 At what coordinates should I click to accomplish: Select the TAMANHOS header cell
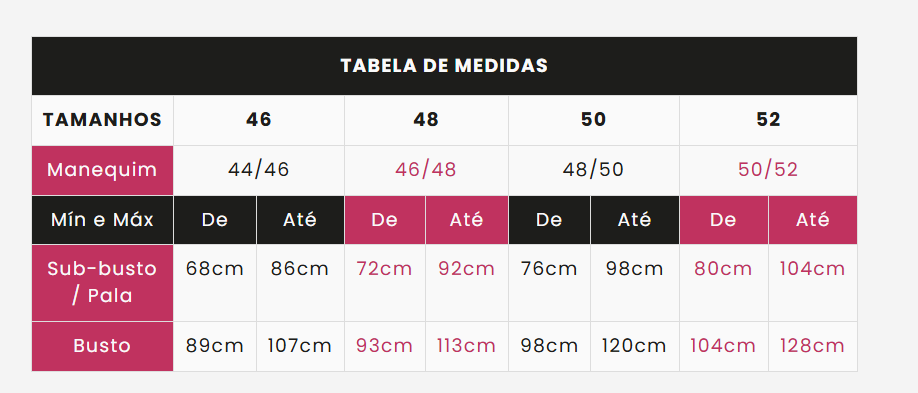102,120
